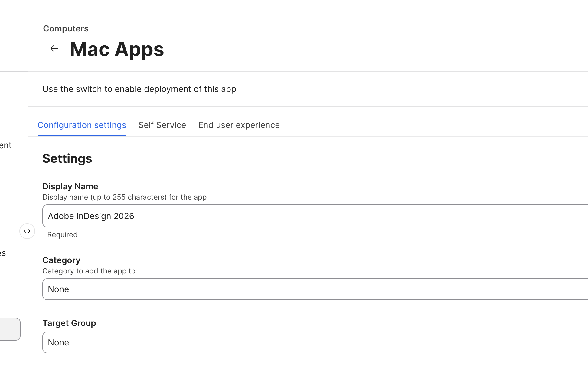The image size is (588, 366).
Task: Open the End user experience tab
Action: pyautogui.click(x=239, y=125)
